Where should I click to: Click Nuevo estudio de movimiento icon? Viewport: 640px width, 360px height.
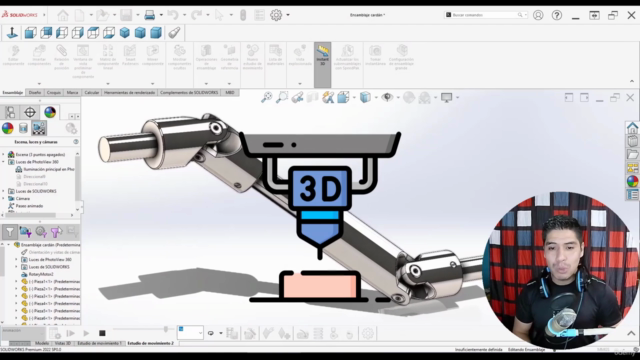point(252,56)
